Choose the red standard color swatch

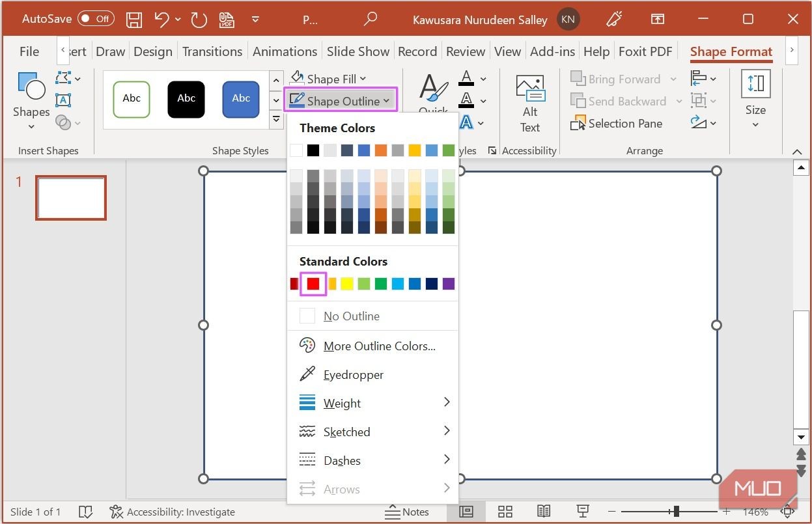[x=313, y=284]
